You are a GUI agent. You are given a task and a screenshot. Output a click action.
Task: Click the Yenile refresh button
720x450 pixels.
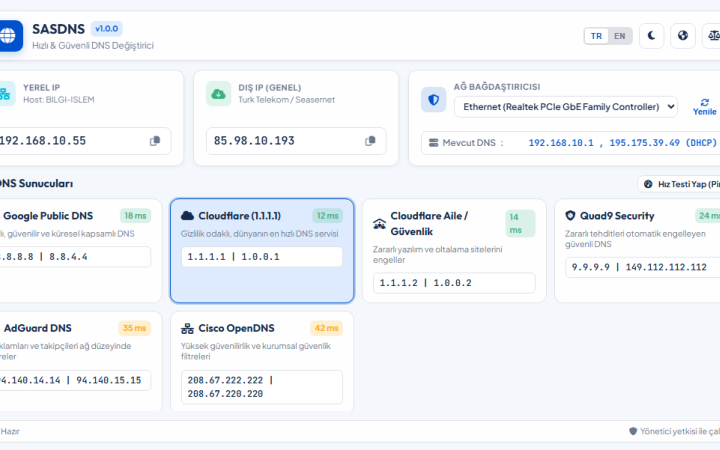pyautogui.click(x=704, y=107)
